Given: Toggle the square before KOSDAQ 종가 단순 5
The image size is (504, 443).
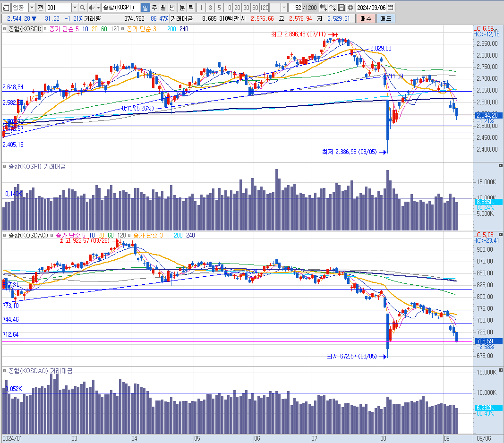Looking at the screenshot, I should pyautogui.click(x=52, y=235).
